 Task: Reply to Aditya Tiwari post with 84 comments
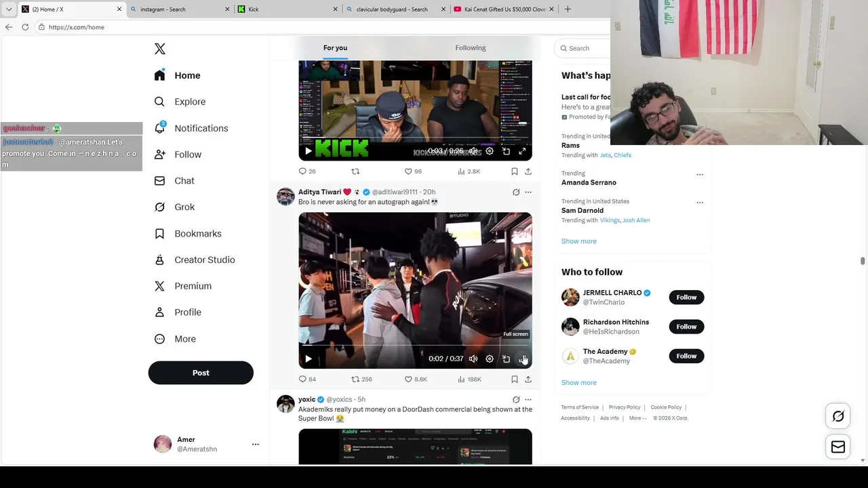click(307, 379)
